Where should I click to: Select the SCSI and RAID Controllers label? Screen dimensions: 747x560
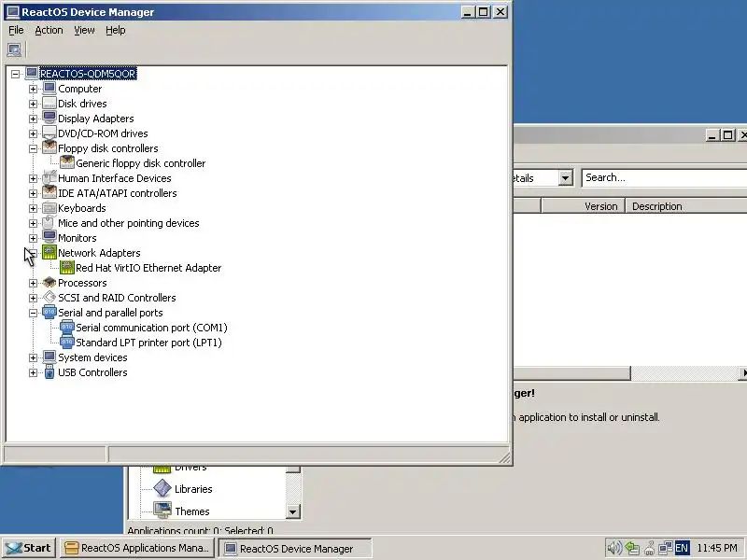(117, 298)
